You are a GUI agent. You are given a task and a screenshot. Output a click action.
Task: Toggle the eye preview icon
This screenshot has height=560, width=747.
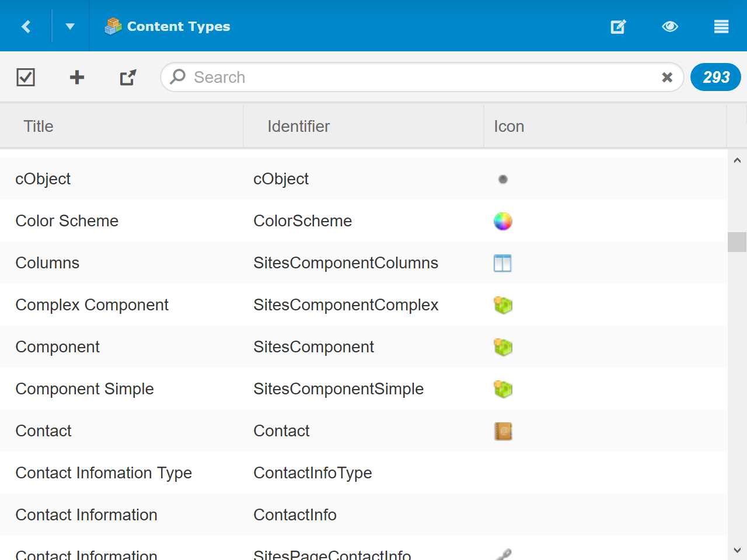pyautogui.click(x=670, y=26)
